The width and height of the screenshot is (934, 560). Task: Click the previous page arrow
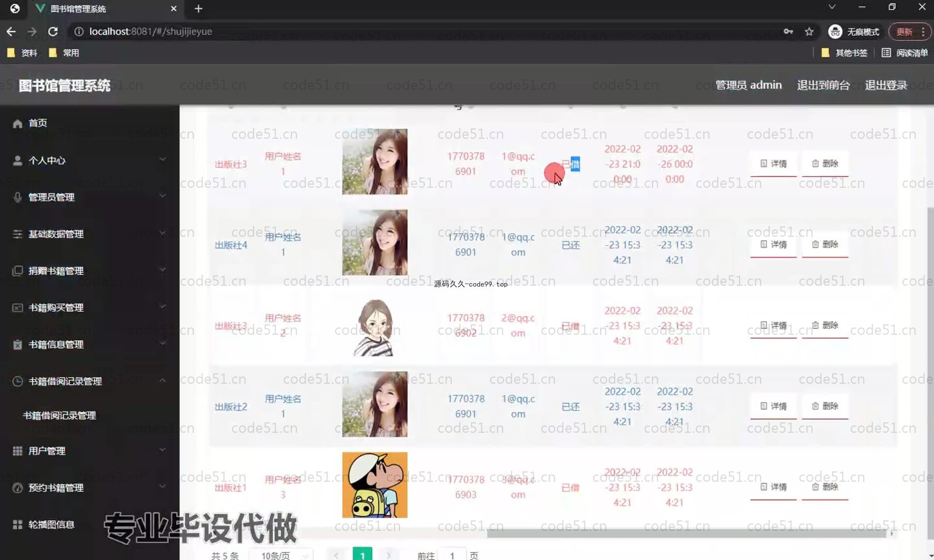(x=336, y=555)
